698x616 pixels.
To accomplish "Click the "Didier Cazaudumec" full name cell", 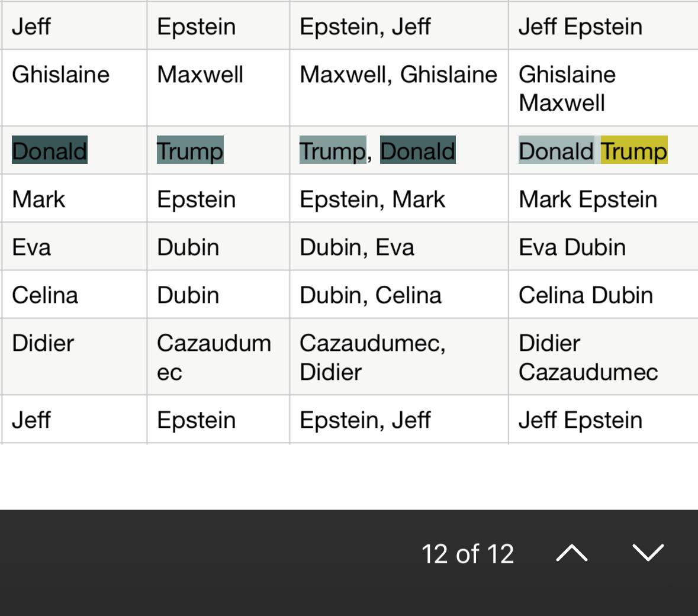I will point(588,357).
